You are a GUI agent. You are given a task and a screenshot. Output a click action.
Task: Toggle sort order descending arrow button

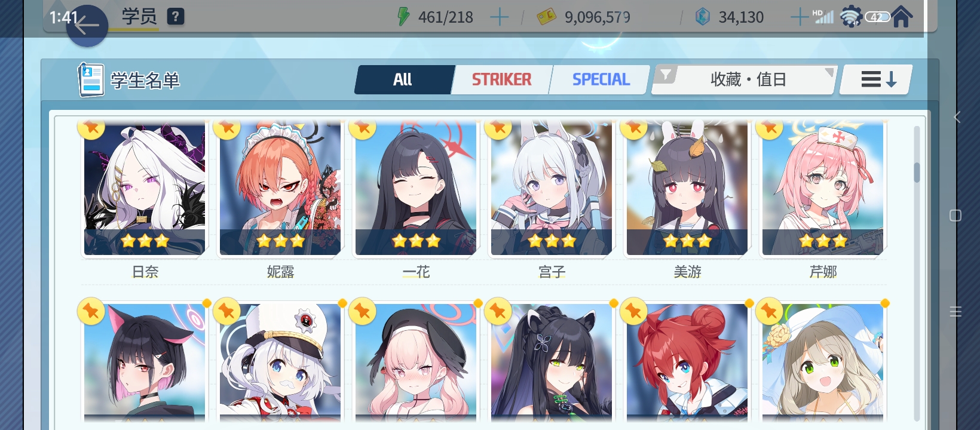click(x=877, y=79)
